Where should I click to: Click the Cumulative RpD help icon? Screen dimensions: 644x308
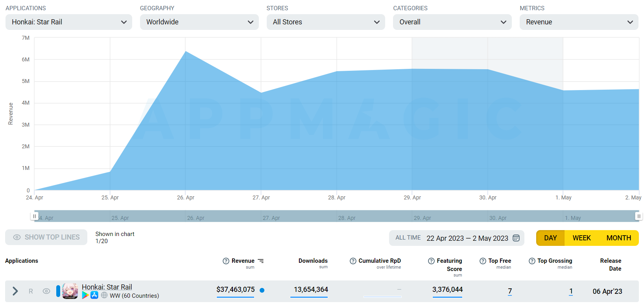click(x=353, y=261)
